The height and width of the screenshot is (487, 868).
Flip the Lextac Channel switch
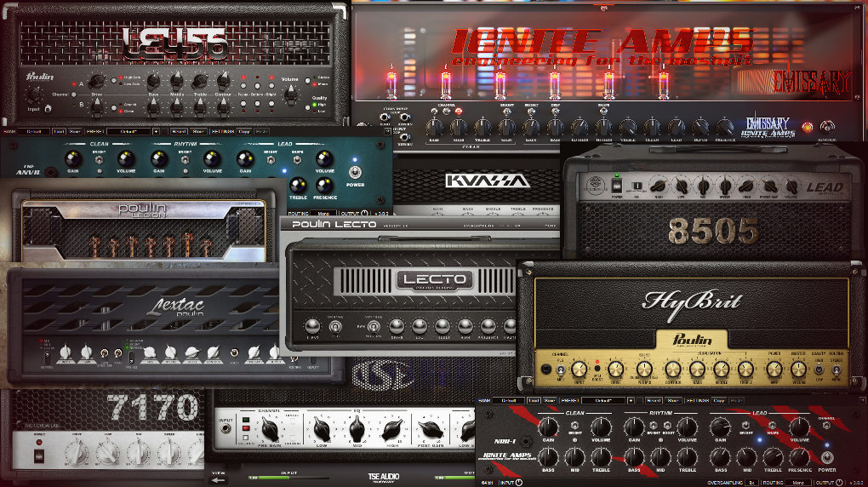tap(47, 358)
